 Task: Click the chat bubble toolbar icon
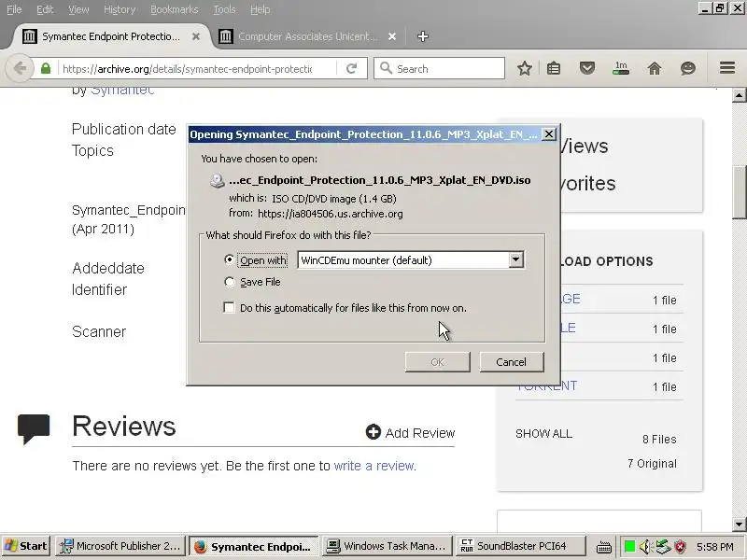(688, 68)
